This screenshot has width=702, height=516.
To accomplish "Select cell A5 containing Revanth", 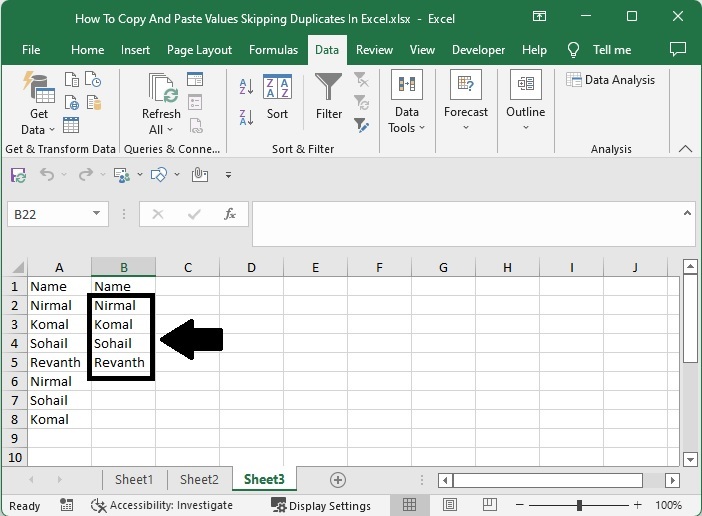I will [x=59, y=362].
